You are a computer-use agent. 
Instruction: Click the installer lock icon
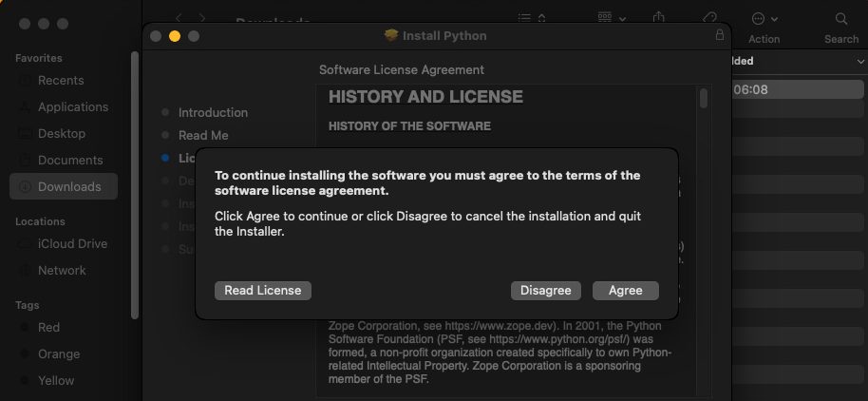[720, 35]
